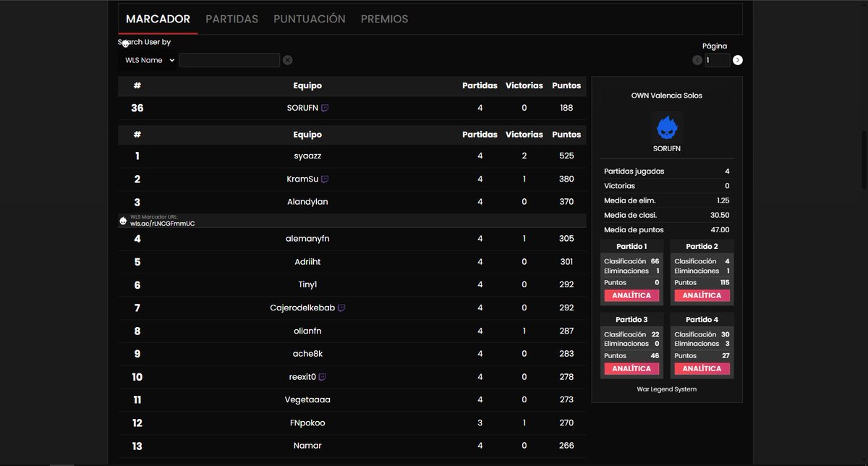Image resolution: width=868 pixels, height=466 pixels.
Task: Open the wls.ac/rLNCGFmmUC scoreboard link
Action: point(162,224)
